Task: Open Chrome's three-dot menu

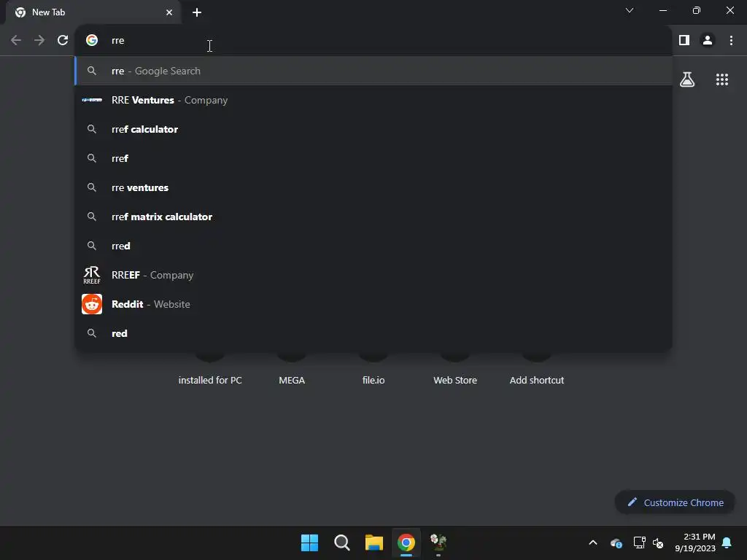Action: pyautogui.click(x=731, y=41)
